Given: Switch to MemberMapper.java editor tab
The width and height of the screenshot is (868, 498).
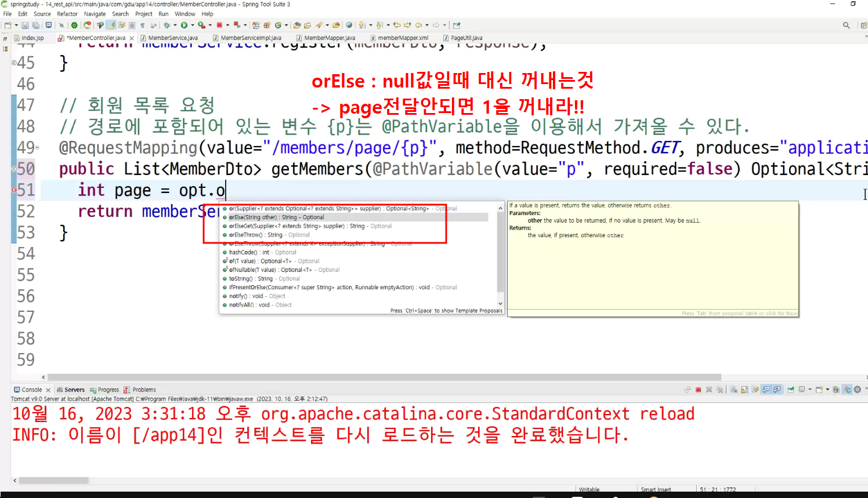Looking at the screenshot, I should tap(325, 38).
